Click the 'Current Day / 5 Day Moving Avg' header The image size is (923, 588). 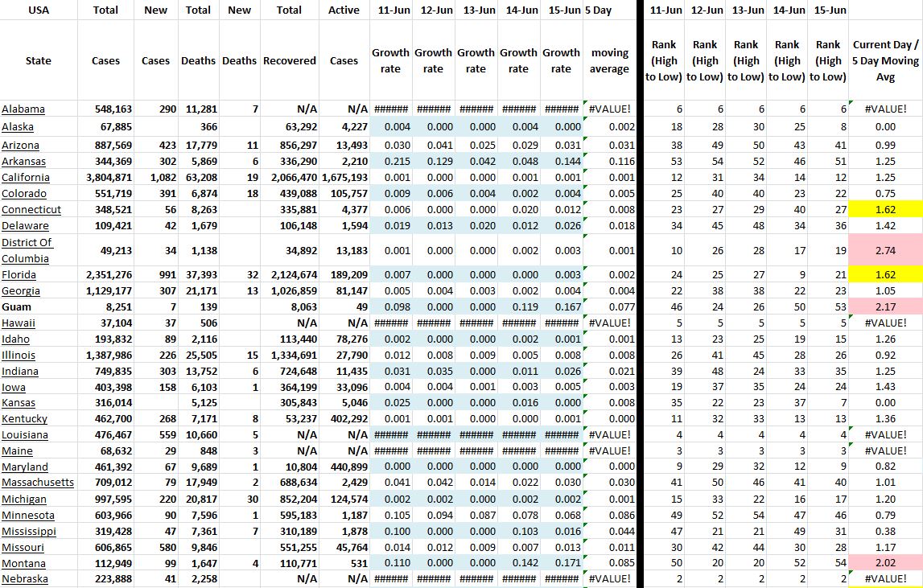(x=885, y=61)
